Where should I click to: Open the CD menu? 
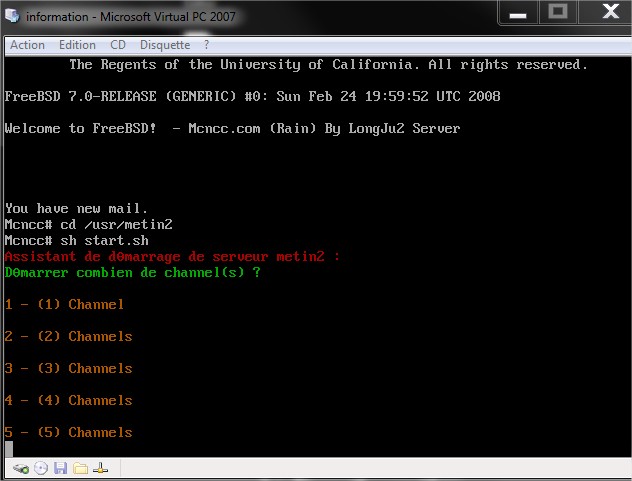(118, 45)
